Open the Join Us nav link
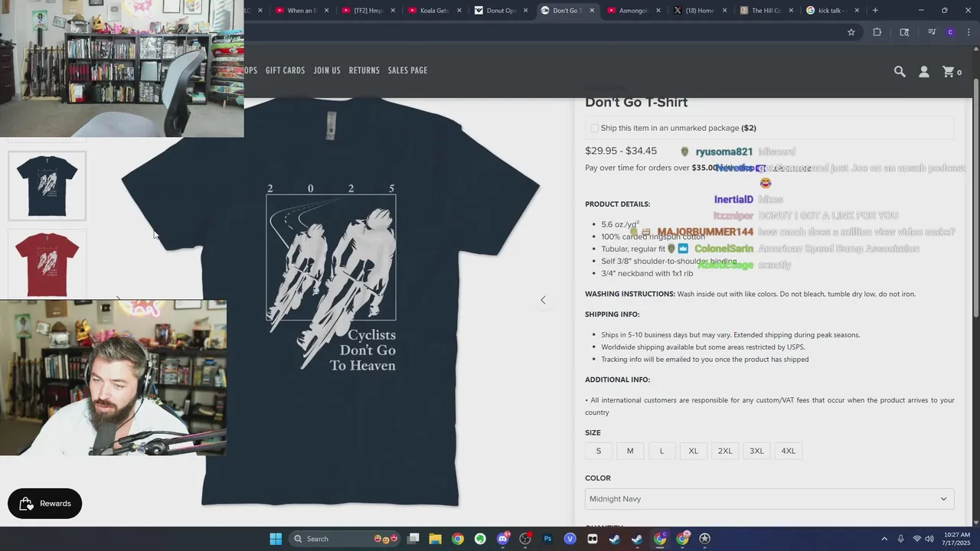The width and height of the screenshot is (980, 551). click(x=327, y=70)
